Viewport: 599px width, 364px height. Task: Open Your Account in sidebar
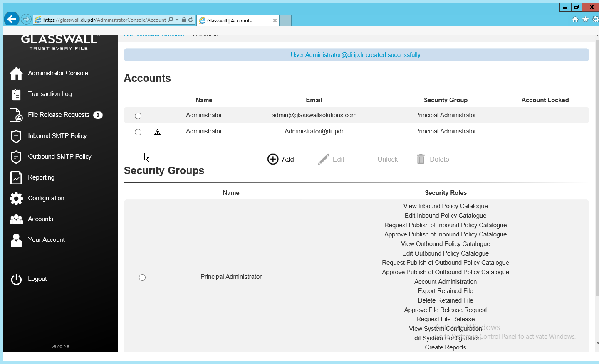click(x=46, y=240)
